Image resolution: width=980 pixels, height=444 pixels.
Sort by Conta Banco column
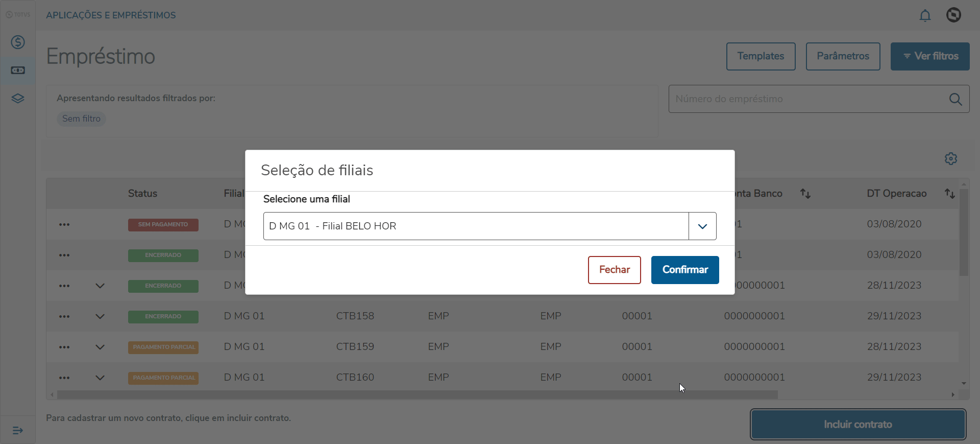pyautogui.click(x=805, y=194)
